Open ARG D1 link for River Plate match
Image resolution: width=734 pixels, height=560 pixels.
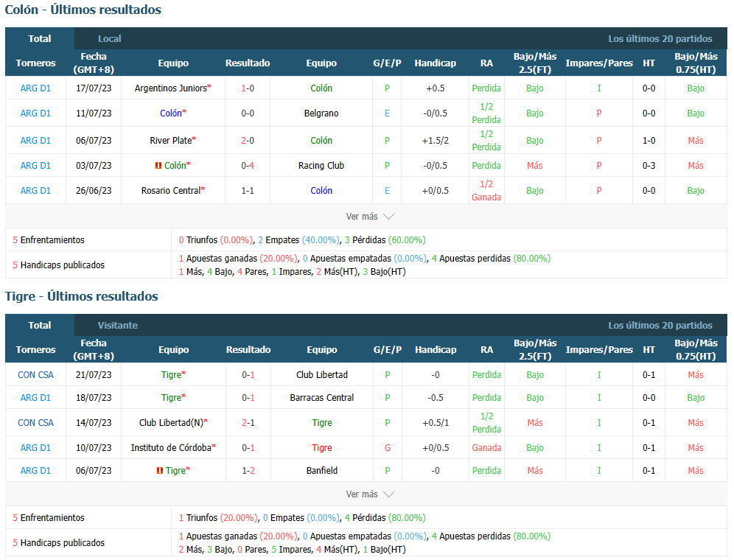(35, 141)
